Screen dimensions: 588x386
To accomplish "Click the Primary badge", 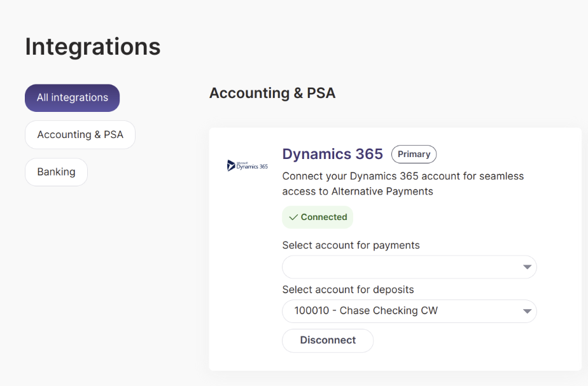I will point(414,154).
